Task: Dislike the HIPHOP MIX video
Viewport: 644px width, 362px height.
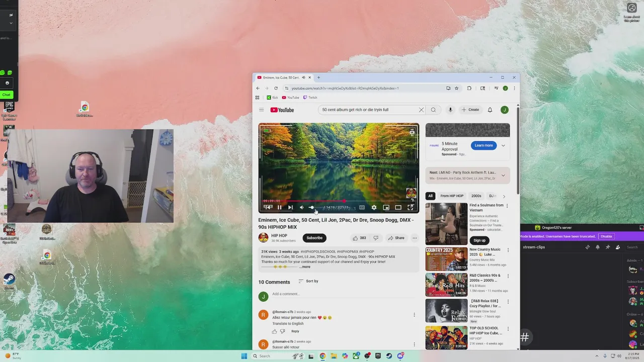Action: pyautogui.click(x=376, y=238)
